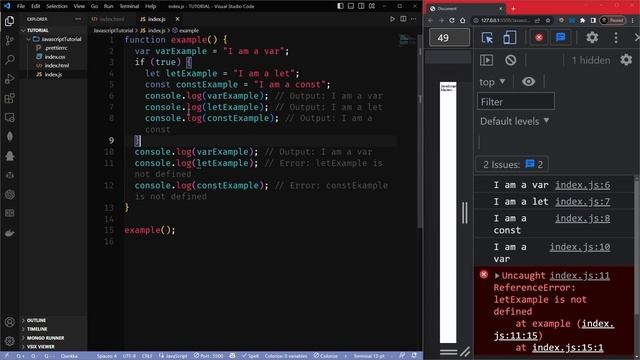Open the File menu

pyautogui.click(x=21, y=6)
